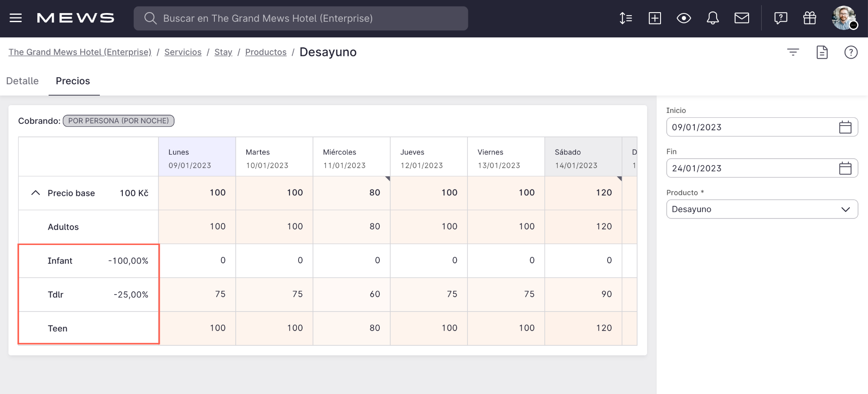
Task: Open the help chat bubble icon
Action: tap(780, 18)
